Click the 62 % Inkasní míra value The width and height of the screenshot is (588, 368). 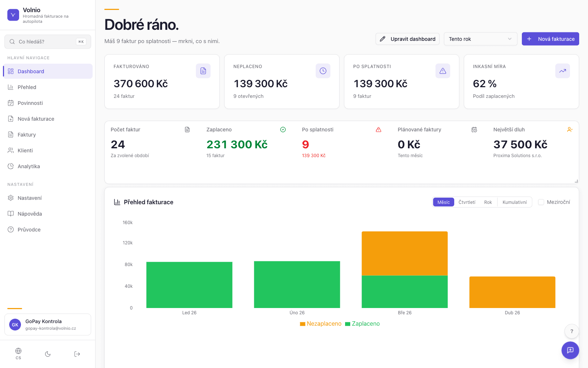pos(485,84)
